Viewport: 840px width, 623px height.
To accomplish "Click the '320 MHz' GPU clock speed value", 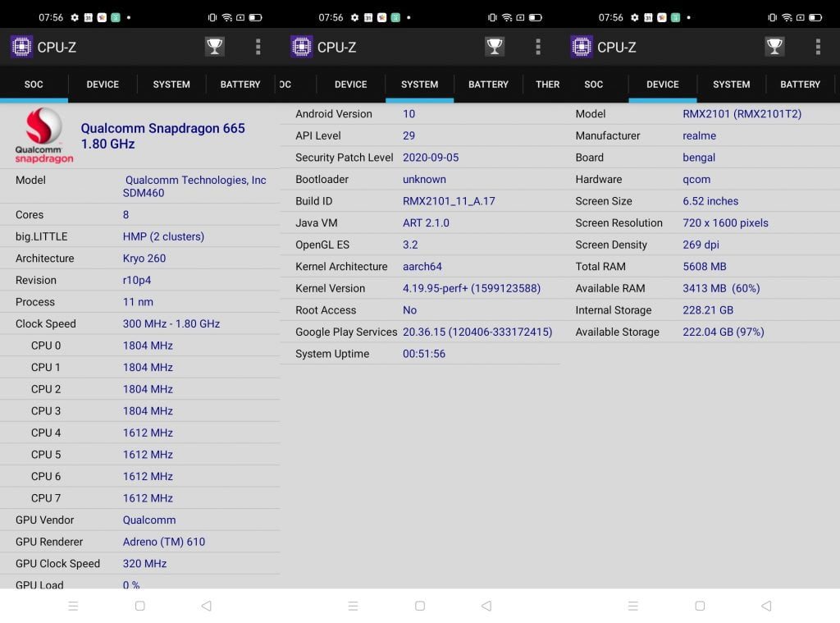I will [144, 563].
